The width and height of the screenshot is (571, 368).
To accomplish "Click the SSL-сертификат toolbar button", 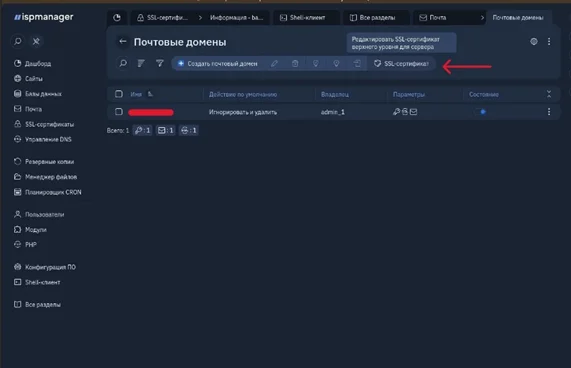I will pos(401,63).
